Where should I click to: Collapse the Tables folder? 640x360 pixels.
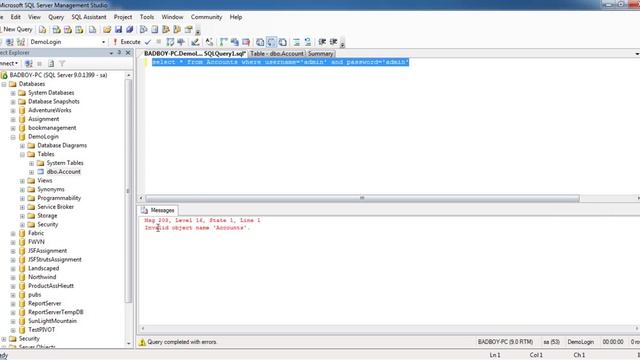pos(22,155)
